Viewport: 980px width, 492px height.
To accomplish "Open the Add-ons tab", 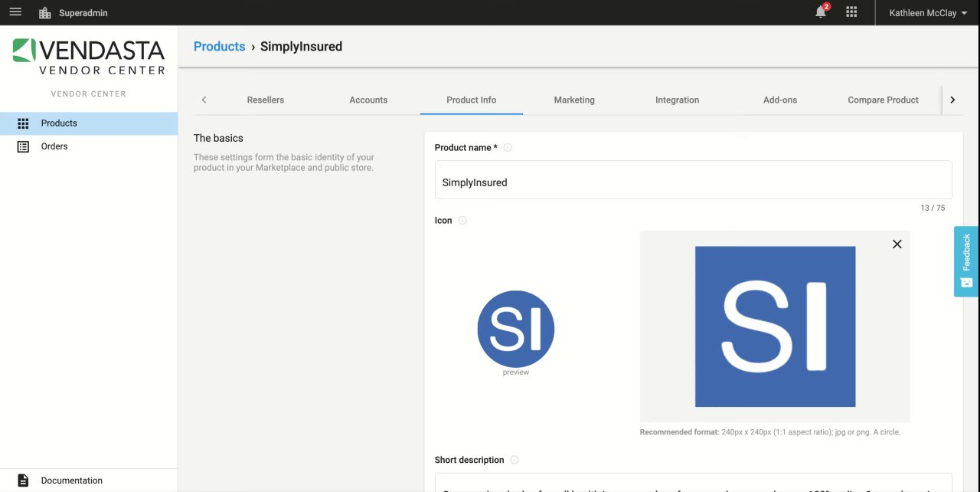I will tap(780, 100).
